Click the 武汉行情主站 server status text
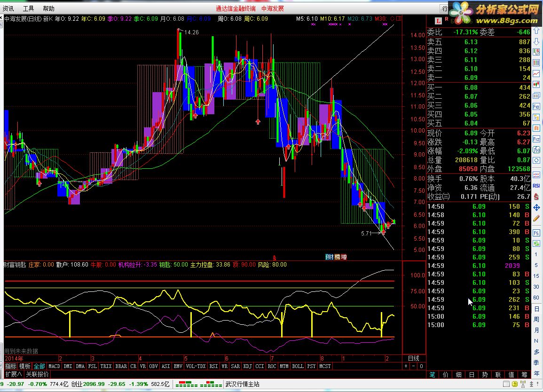Viewport: 543px width, 392px height. coord(243,384)
